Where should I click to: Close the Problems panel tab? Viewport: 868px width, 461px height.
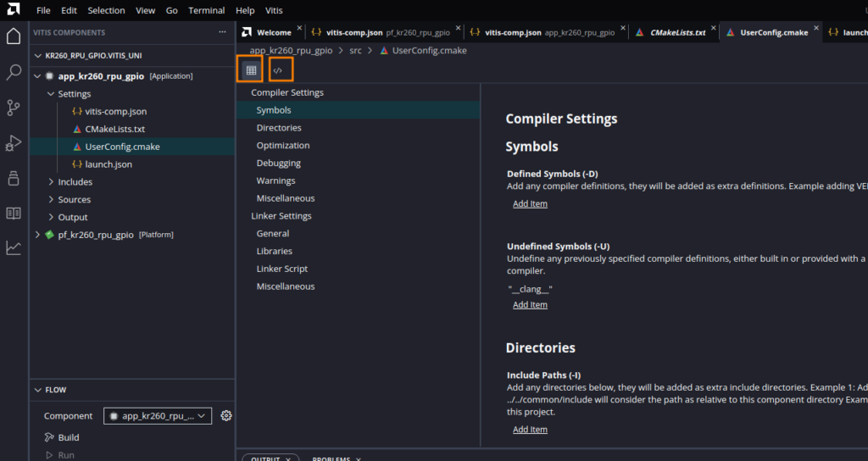359,458
